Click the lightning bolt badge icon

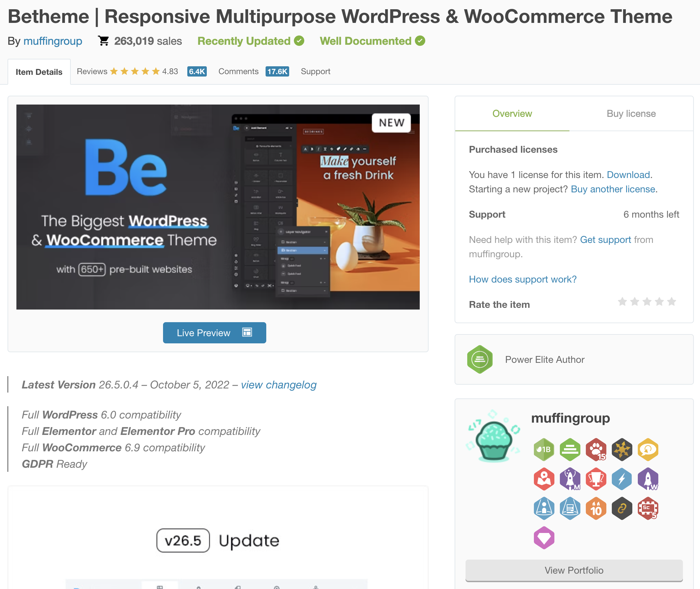(x=622, y=479)
